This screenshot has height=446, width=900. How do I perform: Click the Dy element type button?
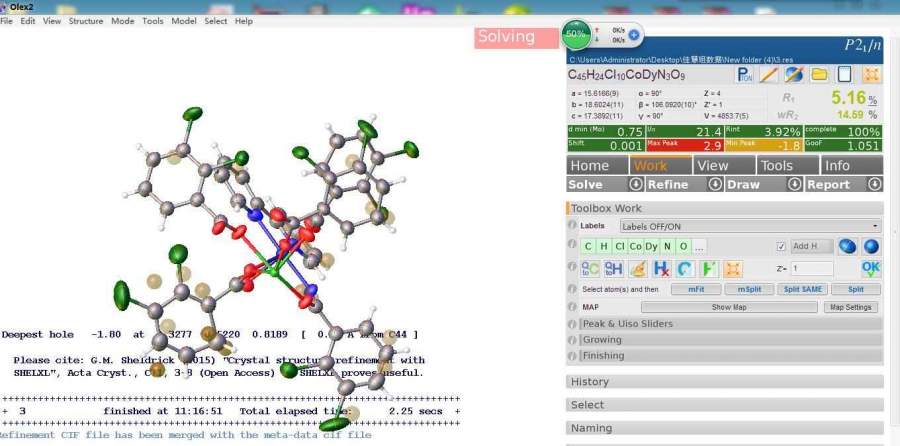tap(651, 246)
